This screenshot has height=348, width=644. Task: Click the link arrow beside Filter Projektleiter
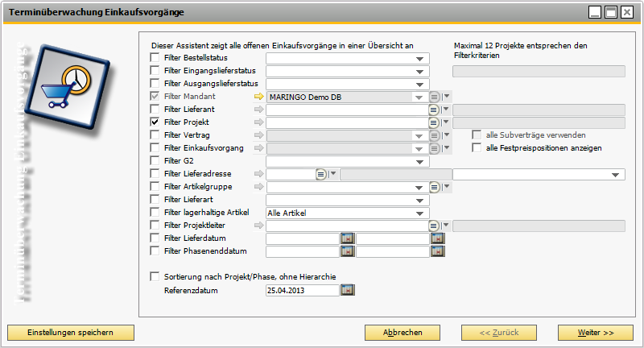[x=258, y=225]
